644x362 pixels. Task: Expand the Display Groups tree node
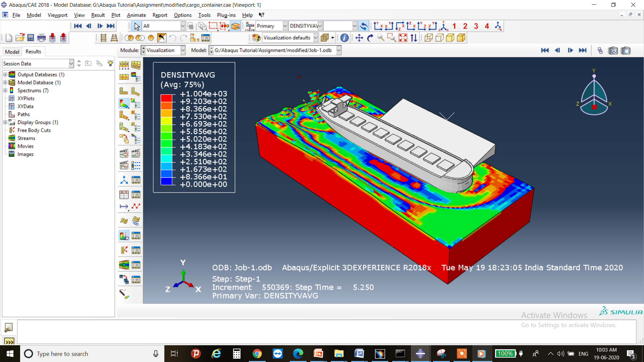pyautogui.click(x=5, y=122)
